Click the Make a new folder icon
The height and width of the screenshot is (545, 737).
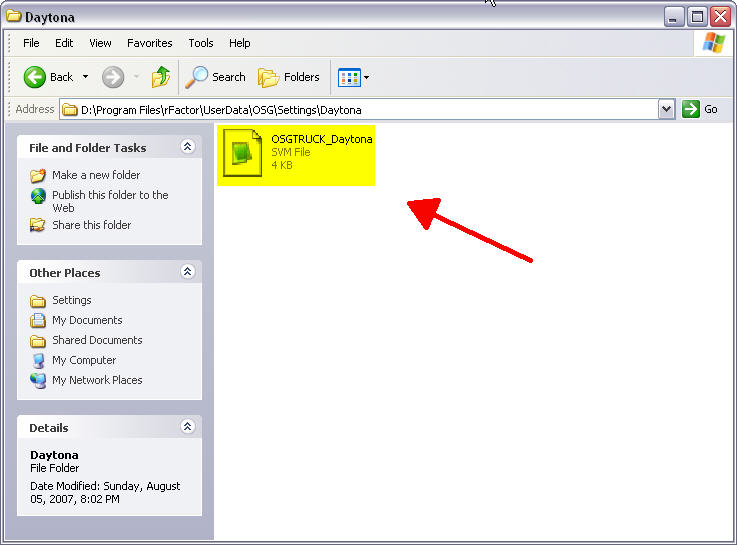click(x=38, y=175)
